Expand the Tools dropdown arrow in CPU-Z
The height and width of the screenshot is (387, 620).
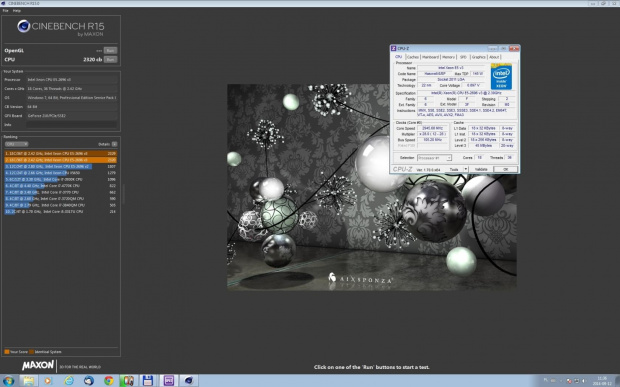tap(465, 169)
